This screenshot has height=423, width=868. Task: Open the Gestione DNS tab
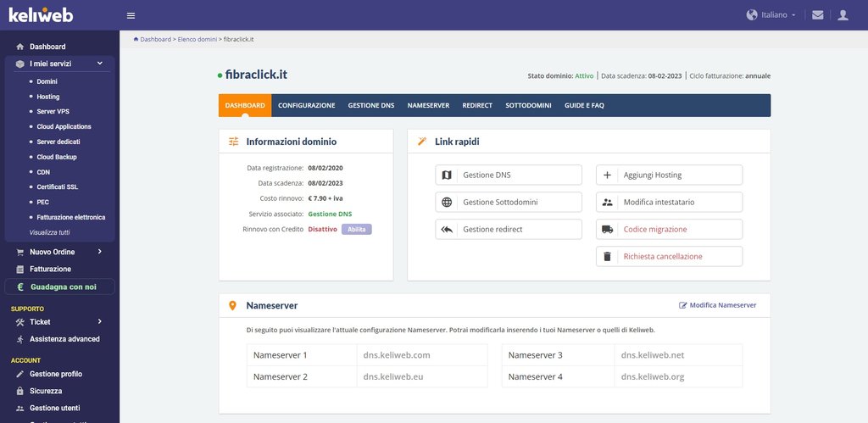click(x=371, y=105)
